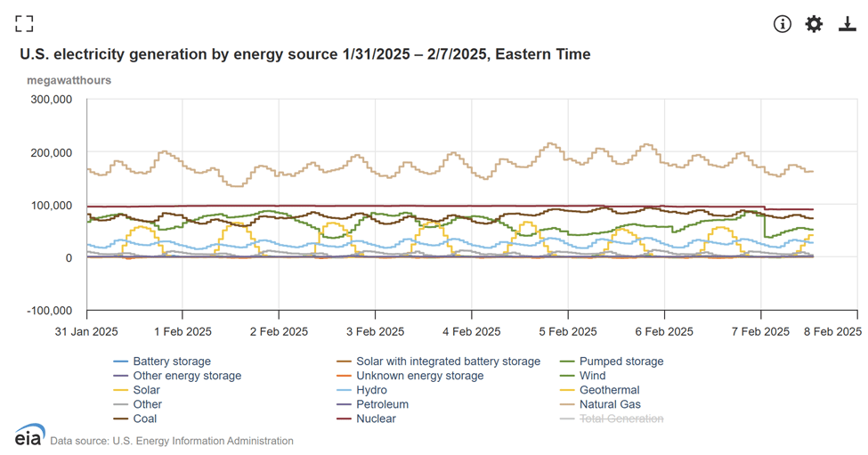Click the chart title text
The width and height of the screenshot is (868, 455).
tap(304, 54)
